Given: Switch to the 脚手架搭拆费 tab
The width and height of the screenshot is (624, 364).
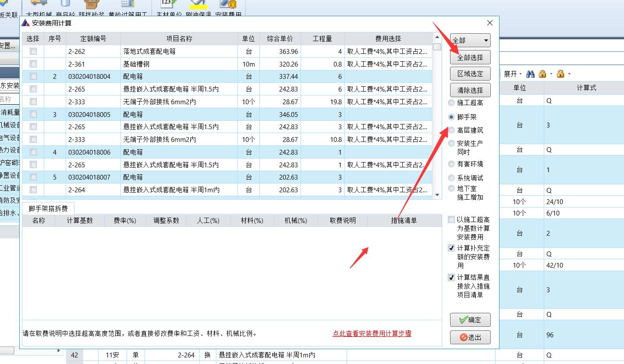Looking at the screenshot, I should coord(48,208).
